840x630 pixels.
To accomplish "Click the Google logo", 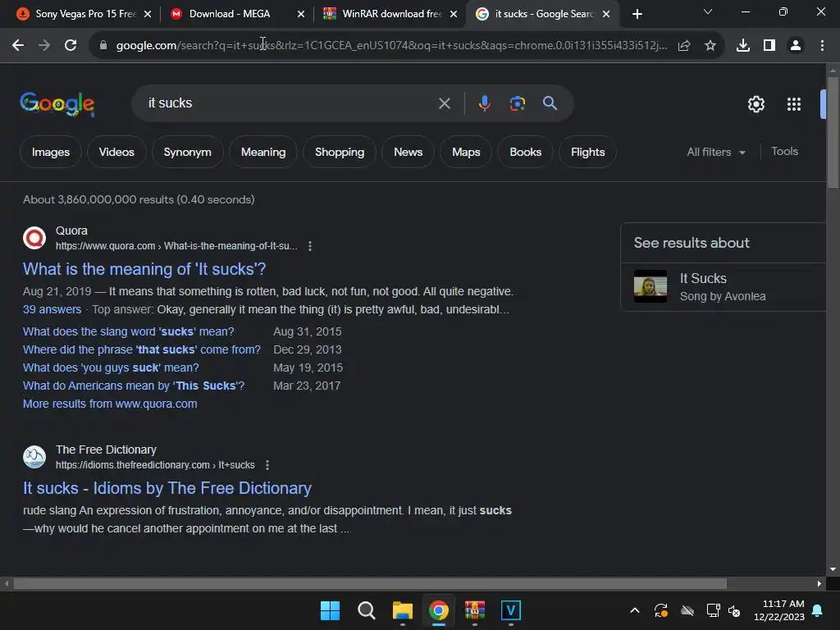I will coord(57,103).
